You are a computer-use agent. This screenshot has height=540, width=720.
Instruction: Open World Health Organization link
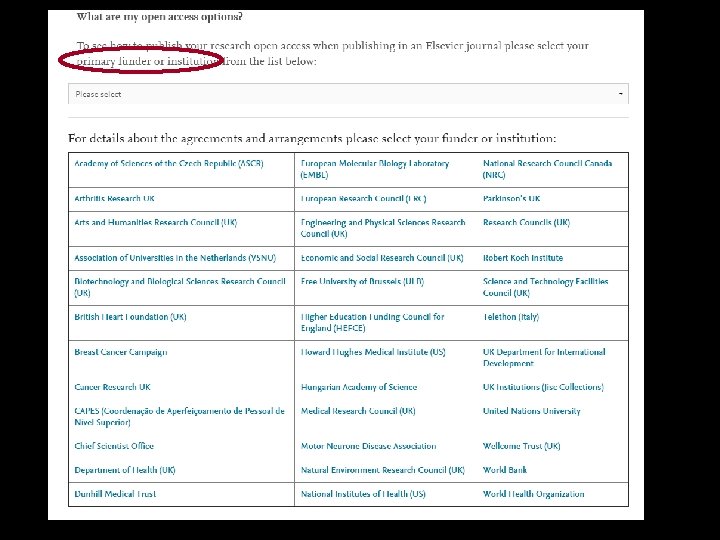pos(534,494)
